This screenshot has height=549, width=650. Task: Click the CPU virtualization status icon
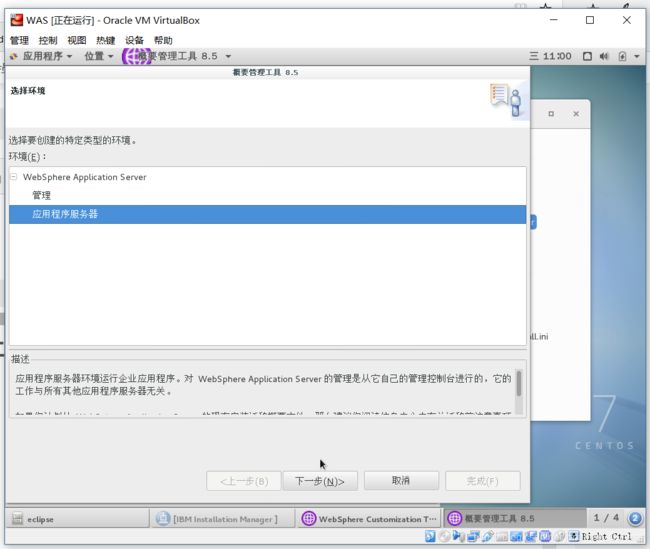click(x=545, y=536)
